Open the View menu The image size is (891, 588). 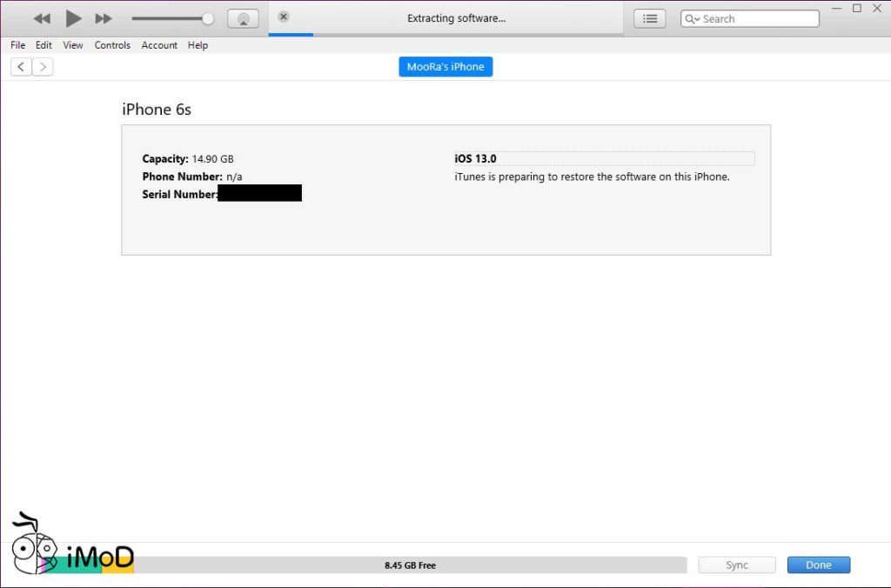coord(73,45)
